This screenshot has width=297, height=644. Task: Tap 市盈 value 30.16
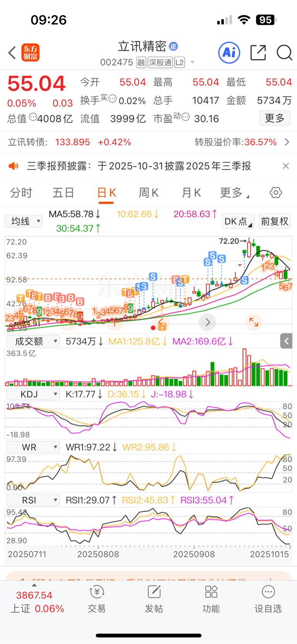[207, 118]
